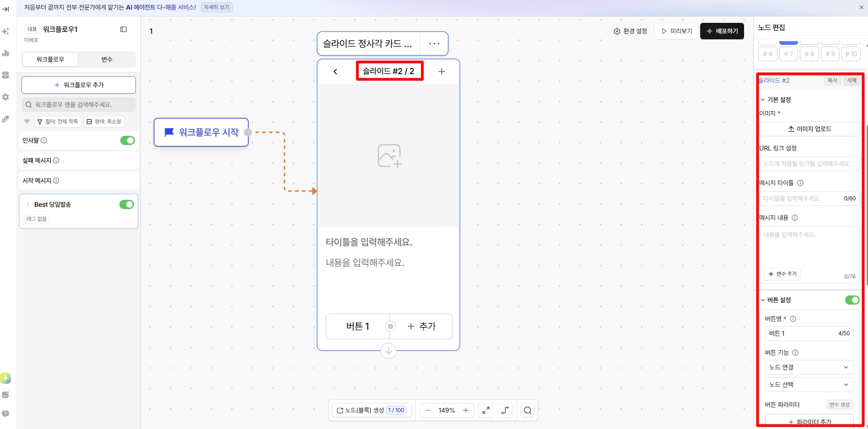The image size is (868, 429).
Task: Open the 형태: 축소형 view dropdown
Action: [x=104, y=122]
